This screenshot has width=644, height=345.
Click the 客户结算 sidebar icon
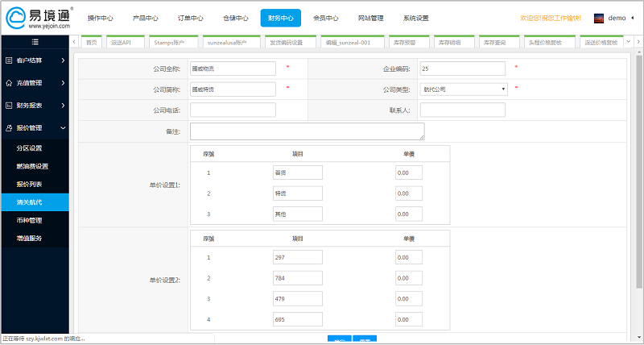9,60
